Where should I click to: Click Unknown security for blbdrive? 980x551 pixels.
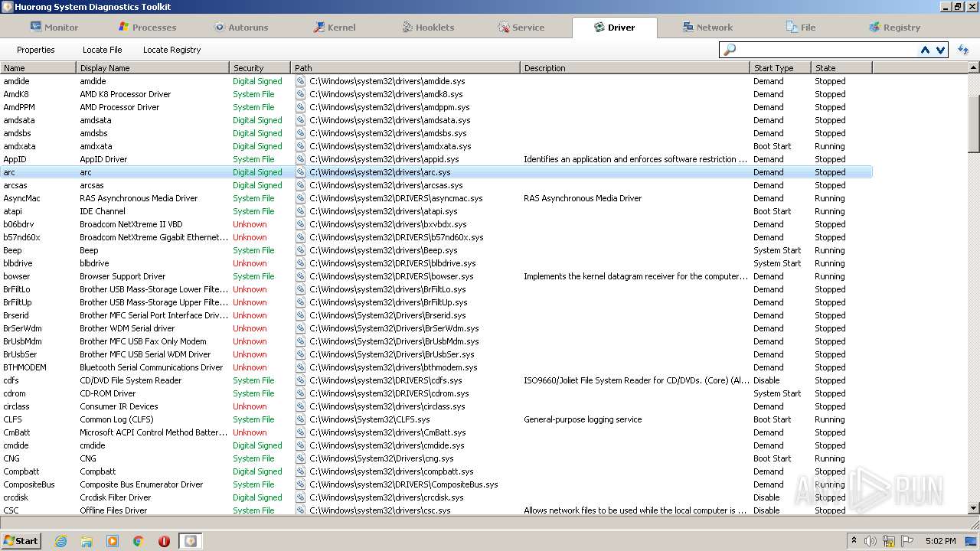pos(250,263)
